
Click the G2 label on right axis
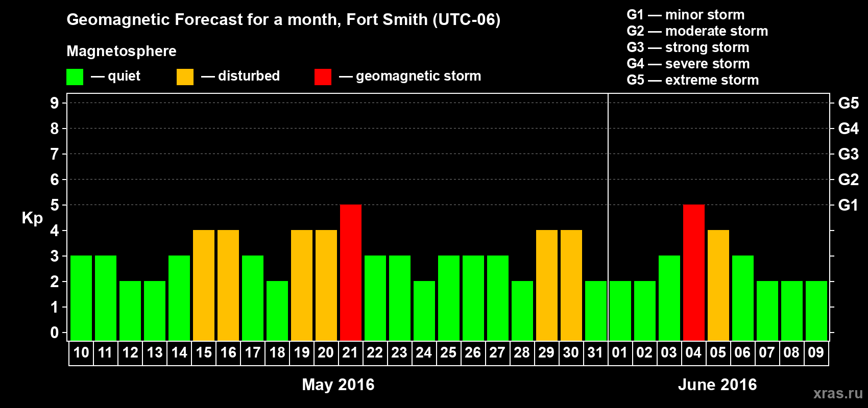tap(848, 180)
